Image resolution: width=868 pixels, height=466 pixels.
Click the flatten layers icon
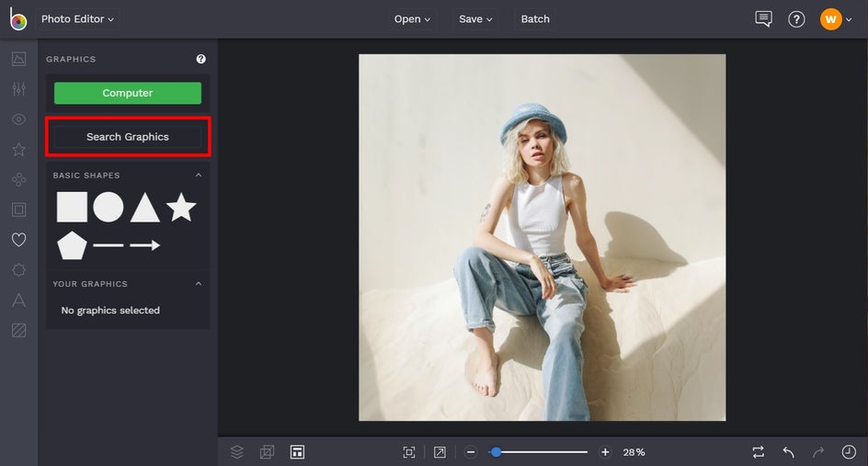pyautogui.click(x=267, y=452)
